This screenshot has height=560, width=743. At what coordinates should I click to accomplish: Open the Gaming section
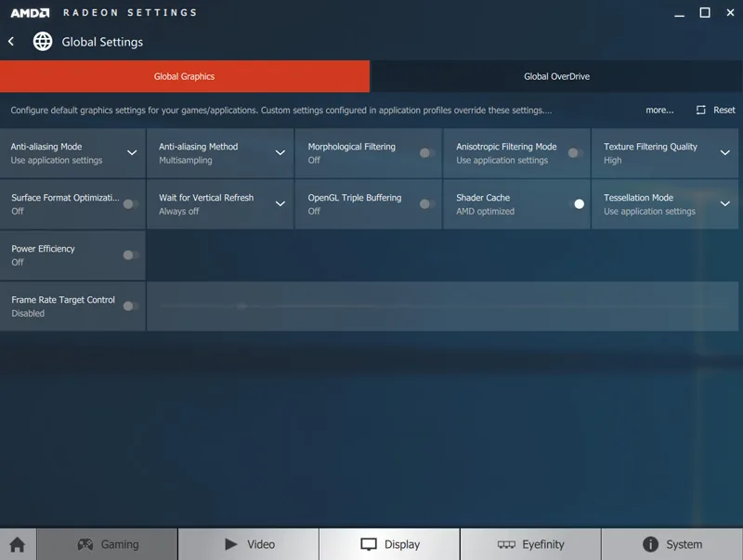[107, 544]
